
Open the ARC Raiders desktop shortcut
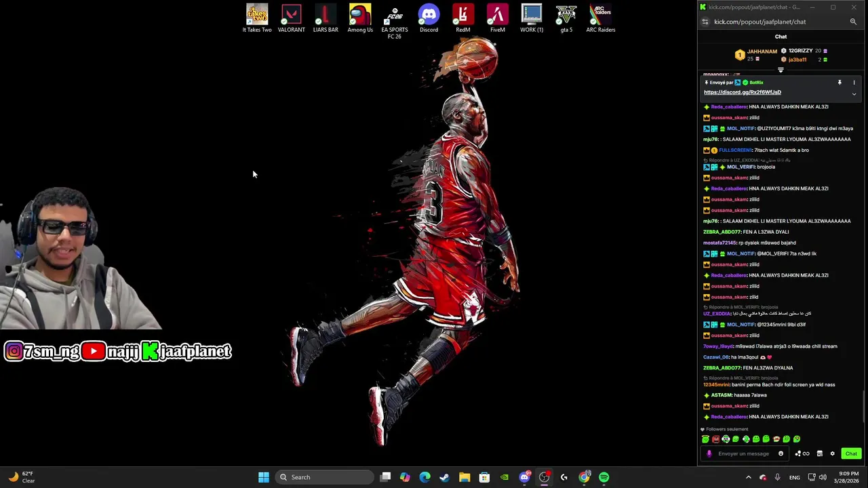tap(601, 18)
